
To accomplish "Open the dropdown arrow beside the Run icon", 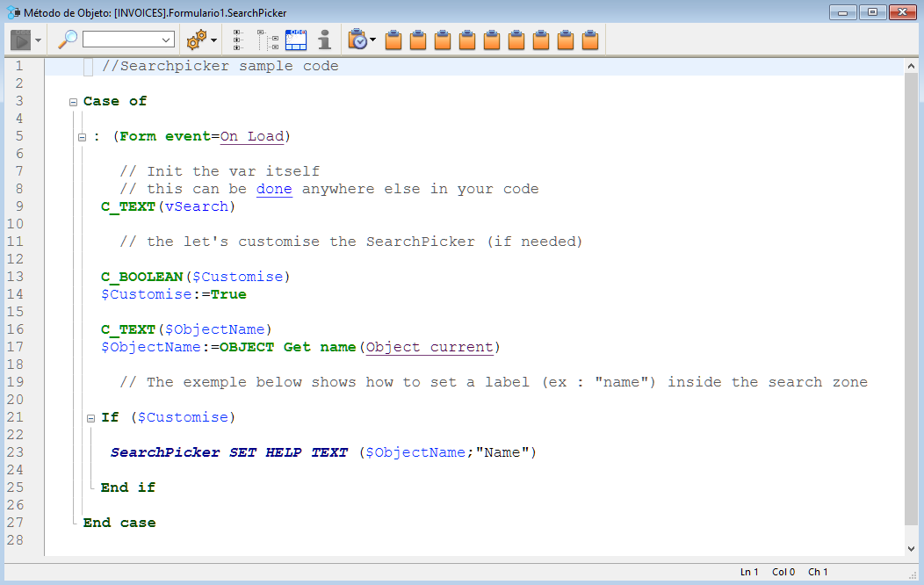I will pos(39,40).
